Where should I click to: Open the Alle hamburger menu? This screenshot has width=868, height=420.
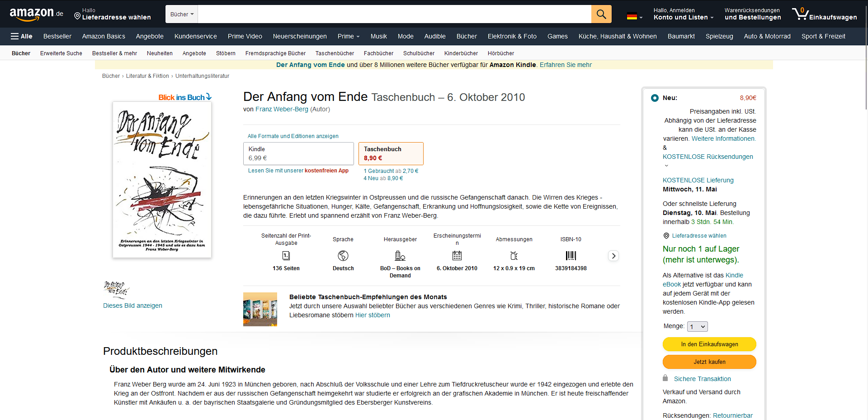21,36
